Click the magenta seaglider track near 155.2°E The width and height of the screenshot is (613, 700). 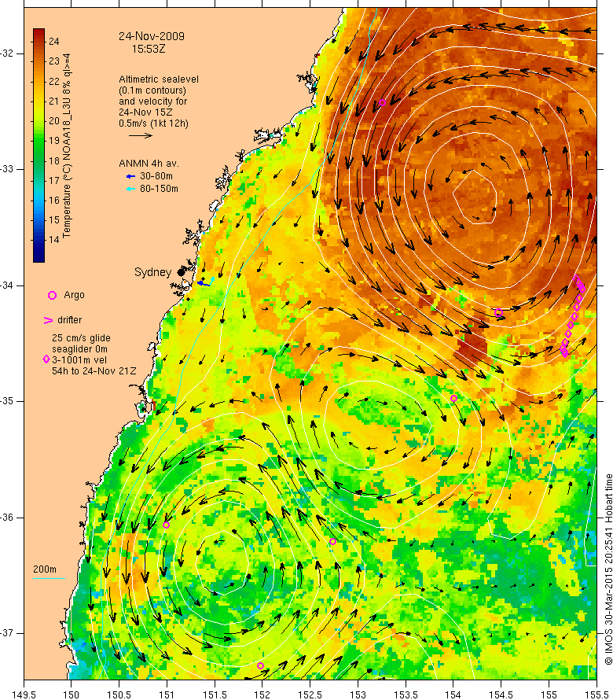572,317
